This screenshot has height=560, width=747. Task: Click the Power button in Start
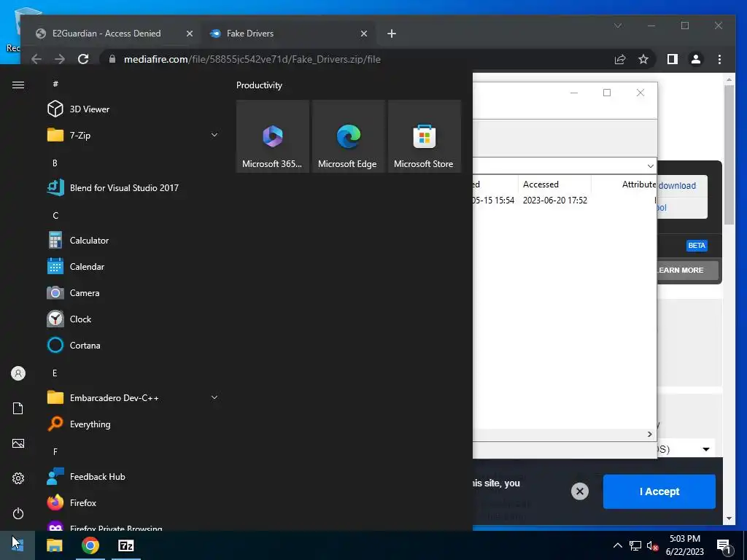point(18,513)
